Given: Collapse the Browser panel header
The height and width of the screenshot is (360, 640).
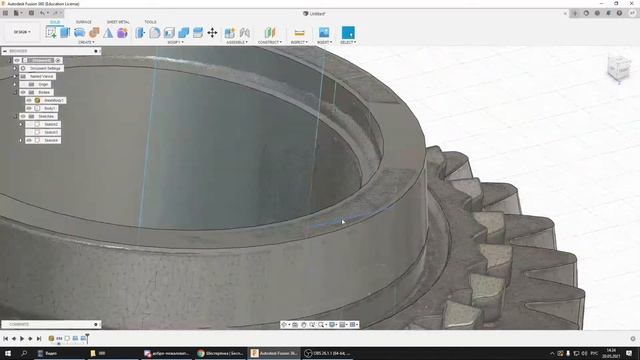Looking at the screenshot, I should pyautogui.click(x=4, y=51).
